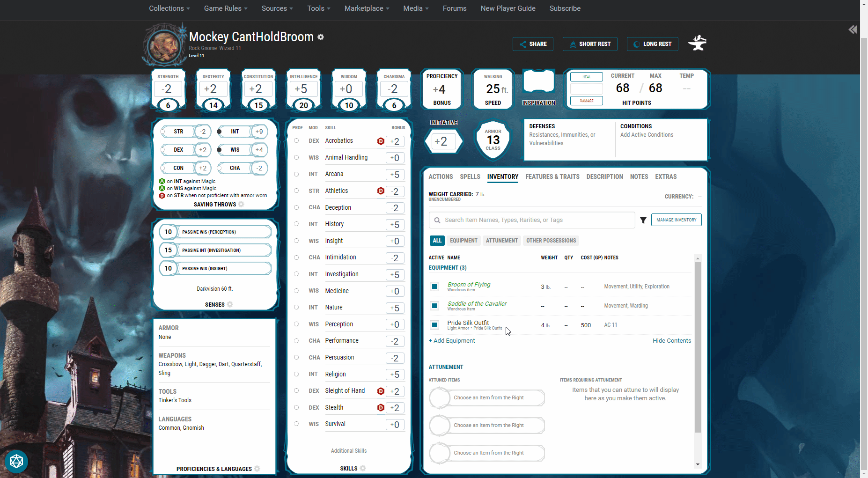The image size is (868, 478).
Task: Filter inventory by Other Possessions
Action: tap(551, 241)
